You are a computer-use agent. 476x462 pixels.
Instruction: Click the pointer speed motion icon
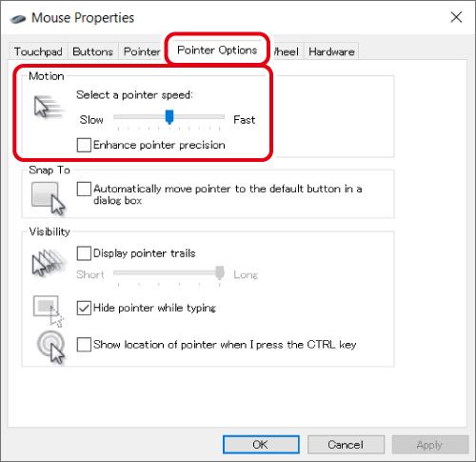click(x=48, y=107)
